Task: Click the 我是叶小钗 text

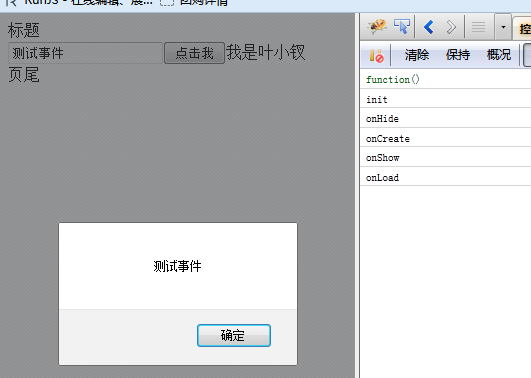Action: tap(266, 52)
